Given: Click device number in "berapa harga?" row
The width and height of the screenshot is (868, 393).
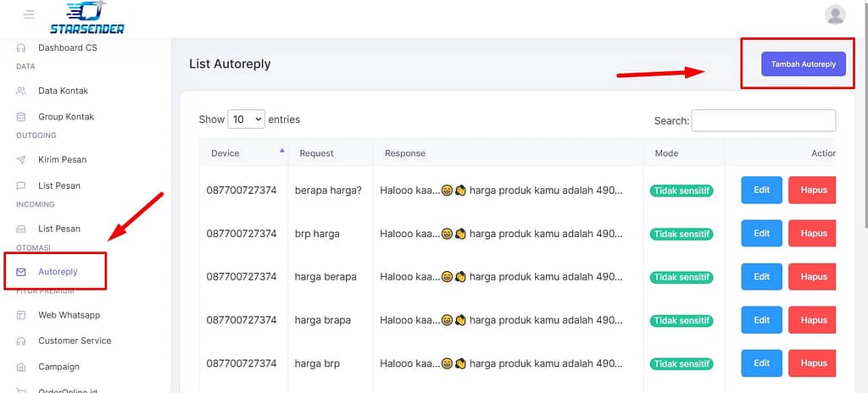Looking at the screenshot, I should pos(242,191).
